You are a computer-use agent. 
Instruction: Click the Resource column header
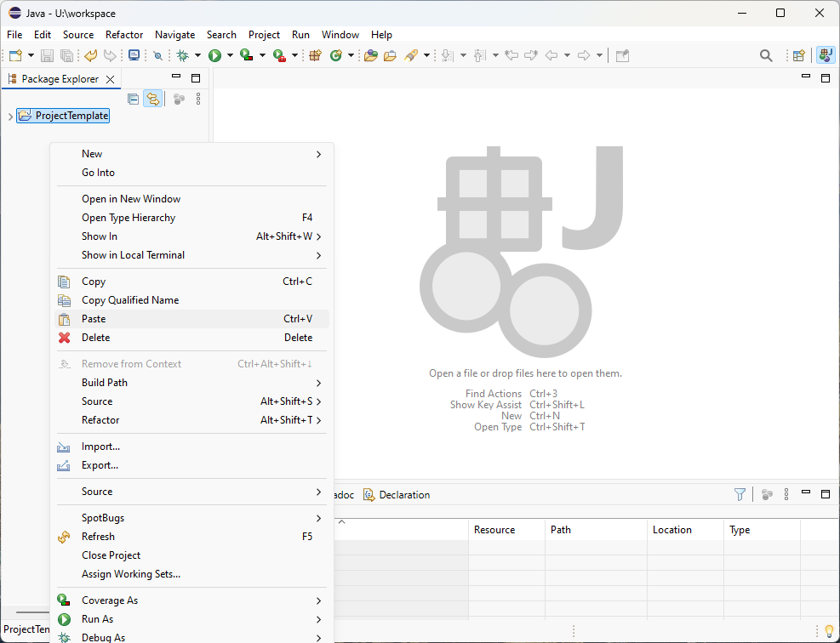(x=494, y=530)
